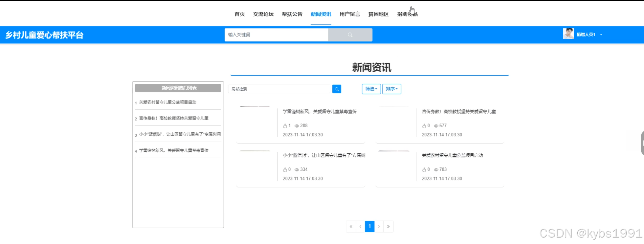Viewport: 644px width, 244px height.
Task: Go to 贫困地区 page
Action: coord(378,14)
